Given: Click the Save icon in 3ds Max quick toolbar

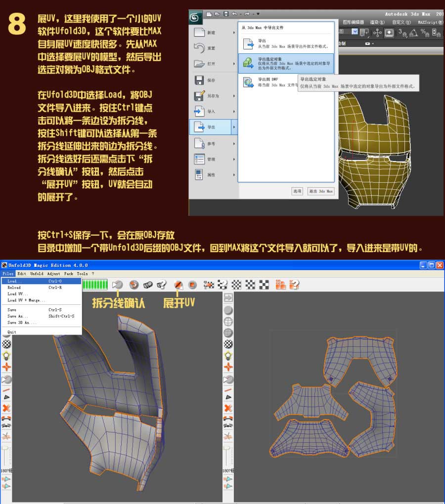Looking at the screenshot, I should [x=226, y=14].
